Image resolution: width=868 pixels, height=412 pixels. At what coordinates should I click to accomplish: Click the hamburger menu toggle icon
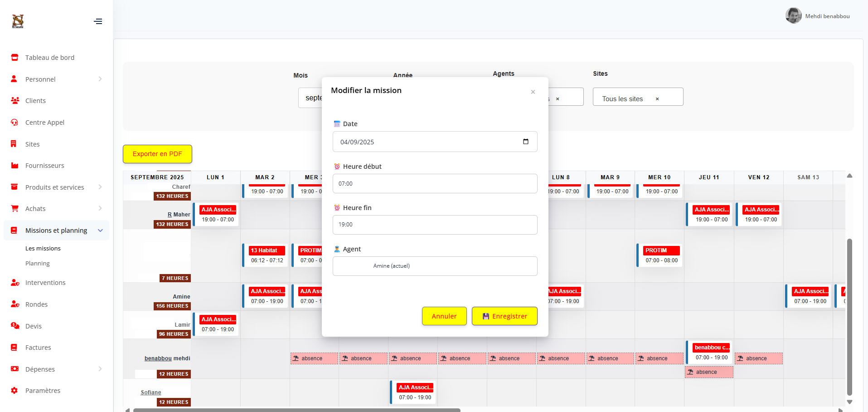coord(98,21)
